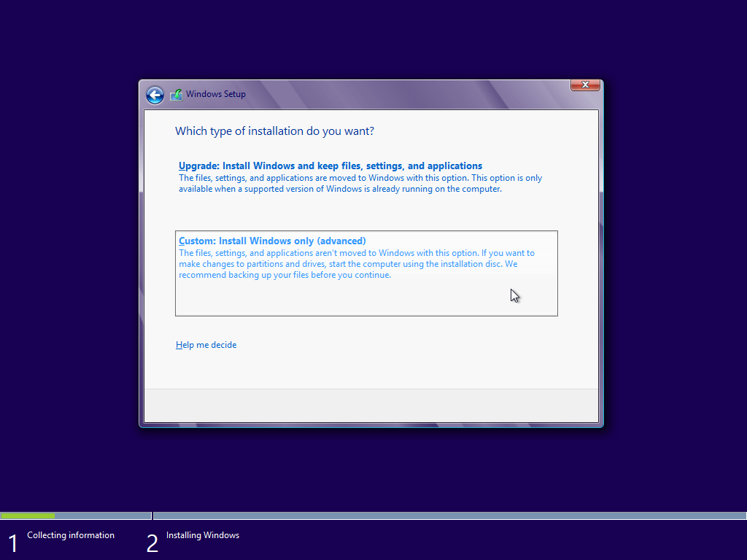This screenshot has width=747, height=560.
Task: Open Help me decide
Action: (x=206, y=344)
